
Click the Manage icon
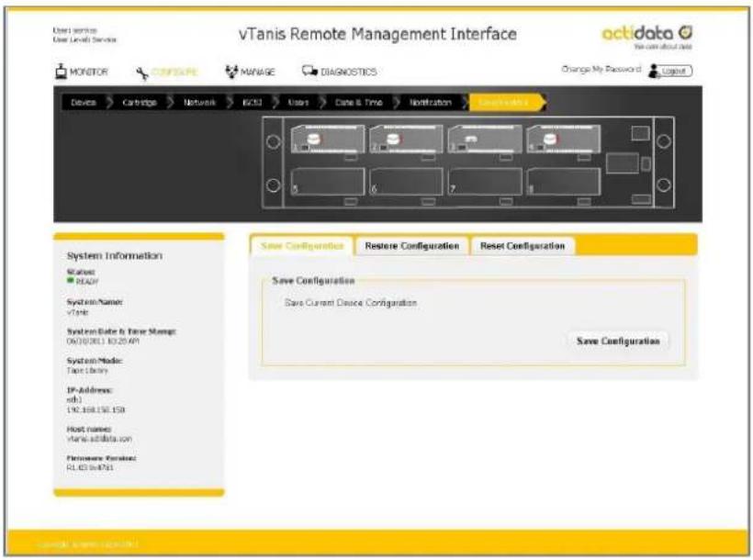[x=231, y=72]
